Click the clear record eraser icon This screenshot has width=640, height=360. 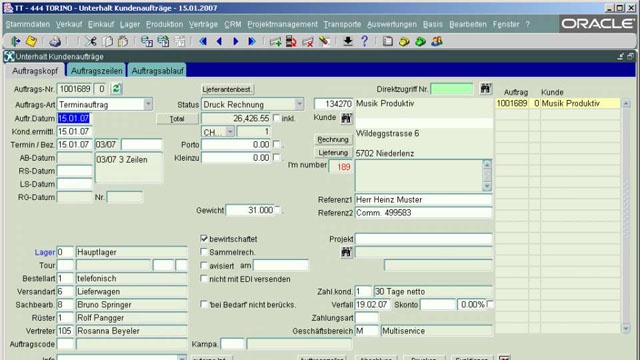pyautogui.click(x=324, y=41)
